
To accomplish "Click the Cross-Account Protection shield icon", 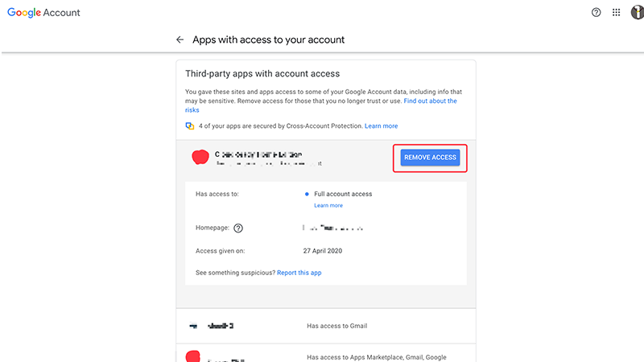I will point(190,126).
